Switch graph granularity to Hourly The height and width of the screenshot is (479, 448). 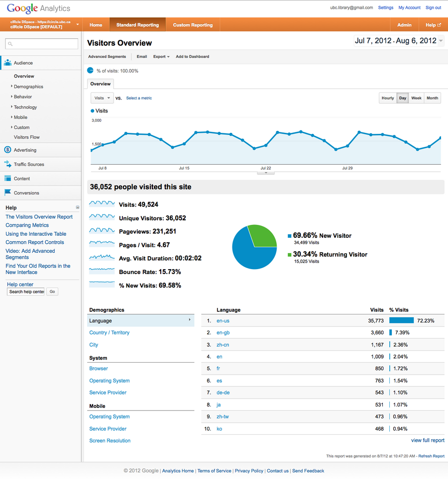point(388,98)
